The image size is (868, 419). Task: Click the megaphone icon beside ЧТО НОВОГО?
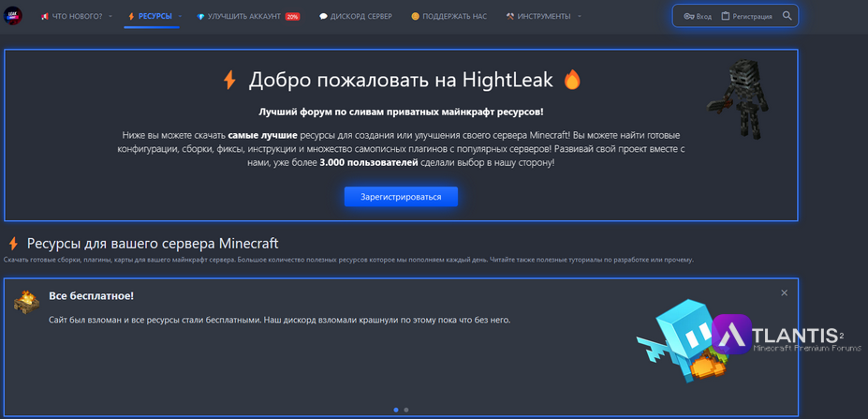coord(44,17)
